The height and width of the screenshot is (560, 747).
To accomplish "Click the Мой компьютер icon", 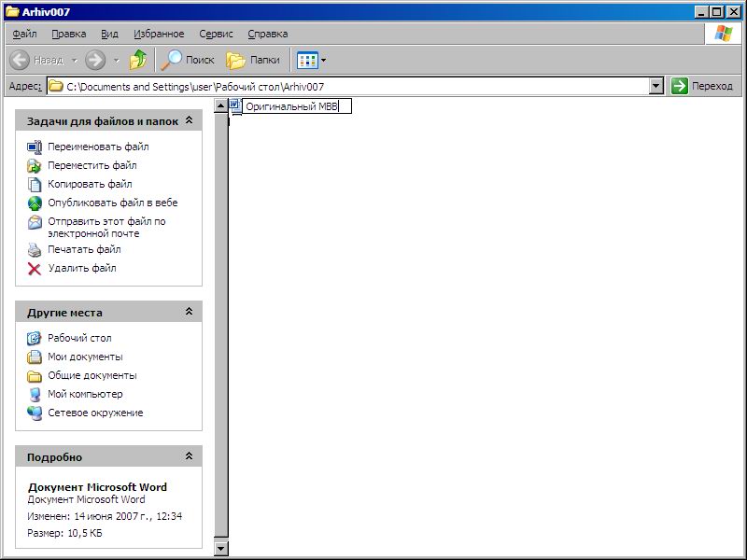I will pyautogui.click(x=35, y=394).
